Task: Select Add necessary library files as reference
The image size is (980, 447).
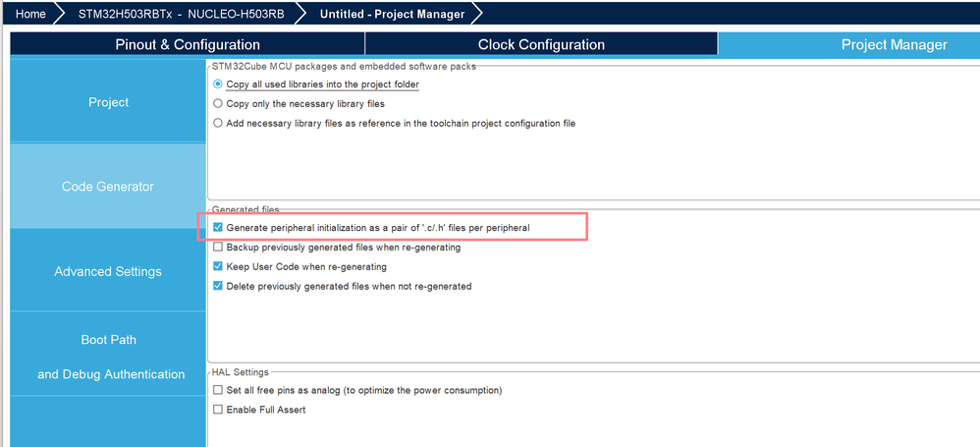Action: (218, 123)
